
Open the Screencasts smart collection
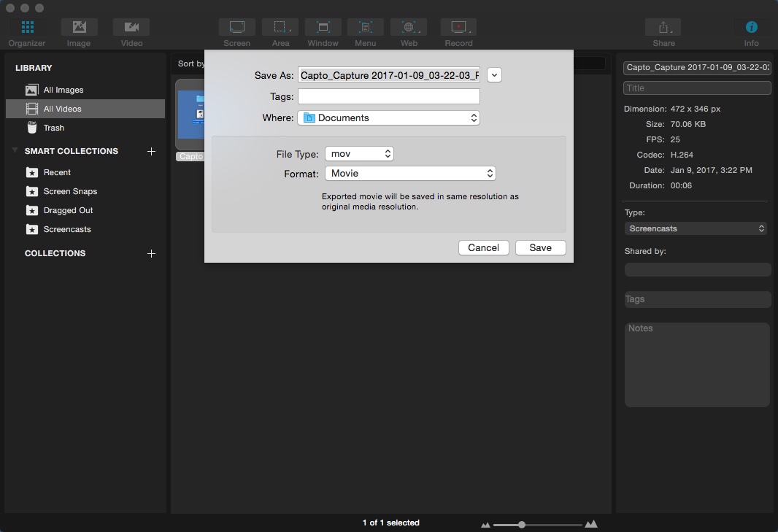(67, 229)
